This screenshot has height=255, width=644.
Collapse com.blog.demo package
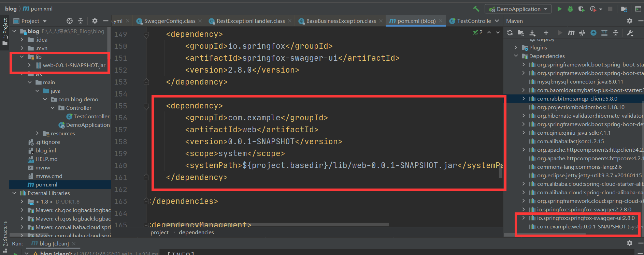click(x=45, y=99)
